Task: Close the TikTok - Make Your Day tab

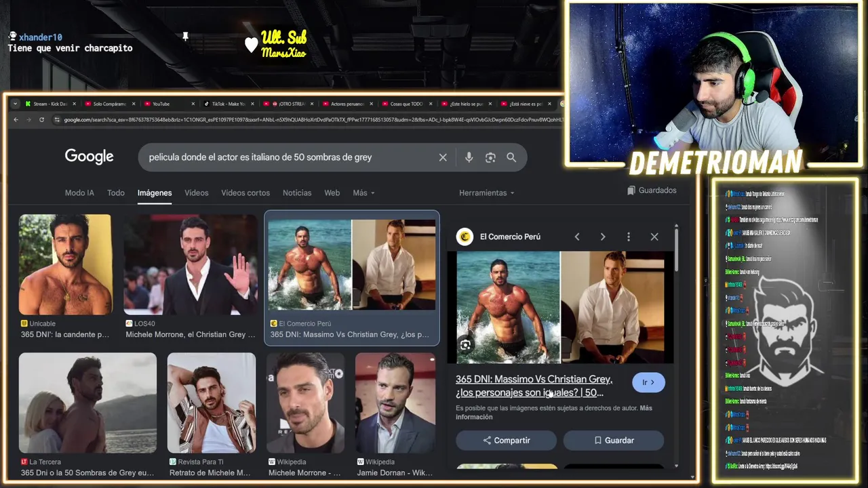Action: [x=252, y=104]
